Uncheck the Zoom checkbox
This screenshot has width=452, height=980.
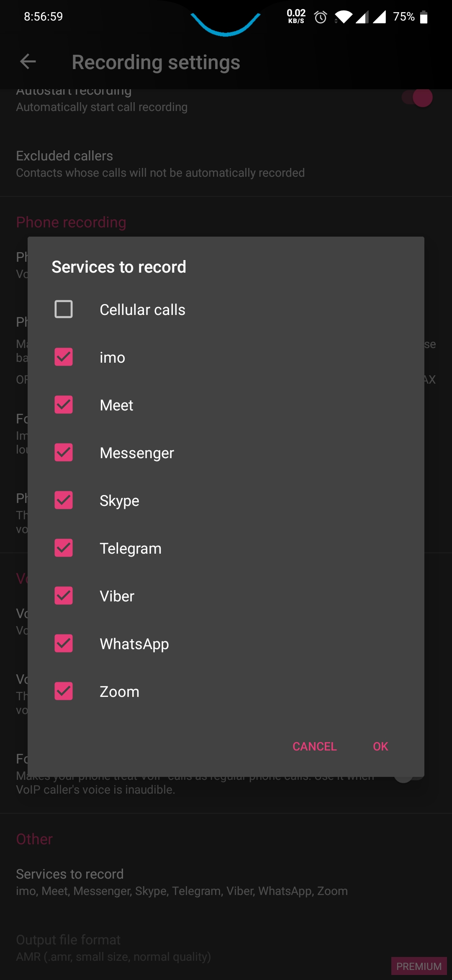point(64,691)
